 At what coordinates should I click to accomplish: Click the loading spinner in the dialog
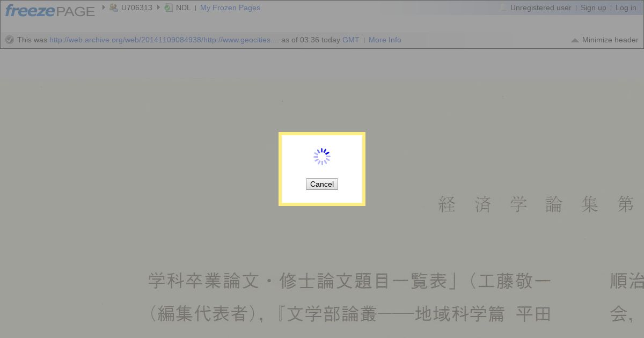322,157
